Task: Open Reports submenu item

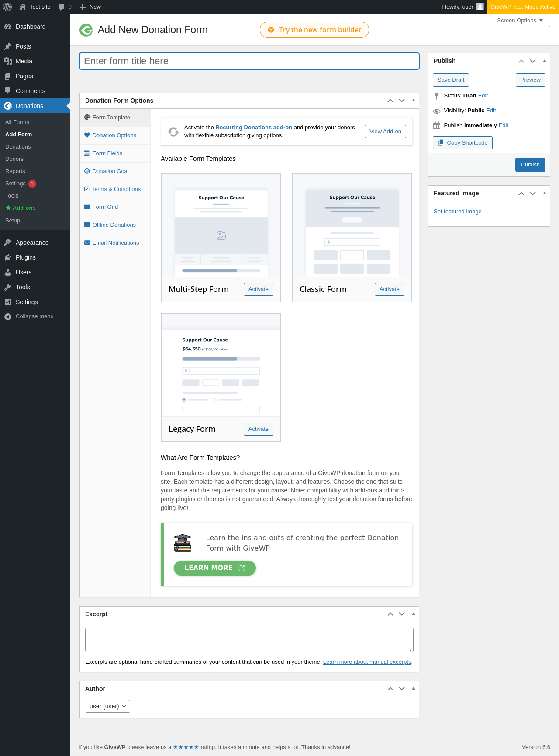Action: (x=15, y=171)
